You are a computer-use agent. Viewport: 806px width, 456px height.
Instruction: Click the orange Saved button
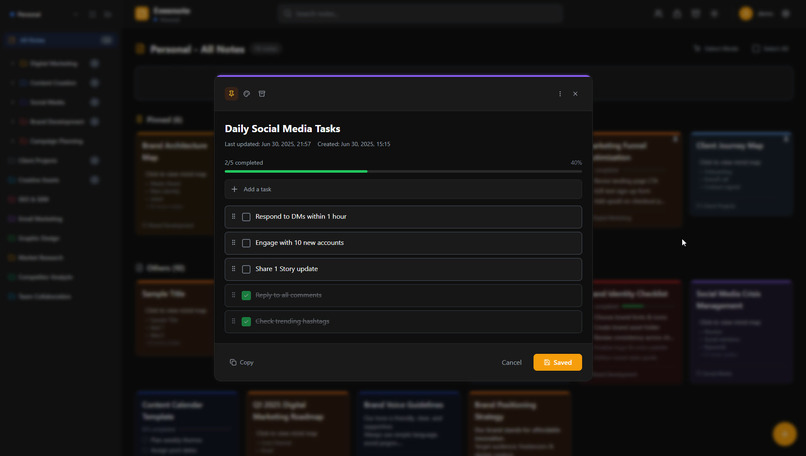coord(558,362)
